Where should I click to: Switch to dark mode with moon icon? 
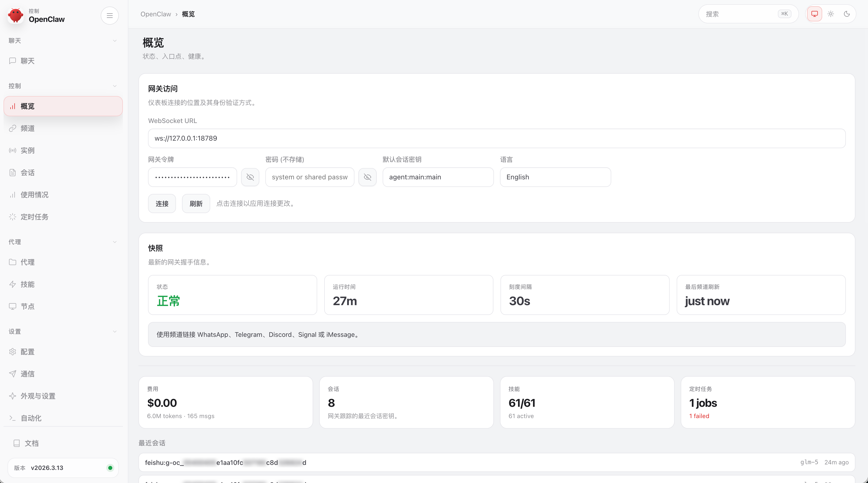tap(847, 14)
